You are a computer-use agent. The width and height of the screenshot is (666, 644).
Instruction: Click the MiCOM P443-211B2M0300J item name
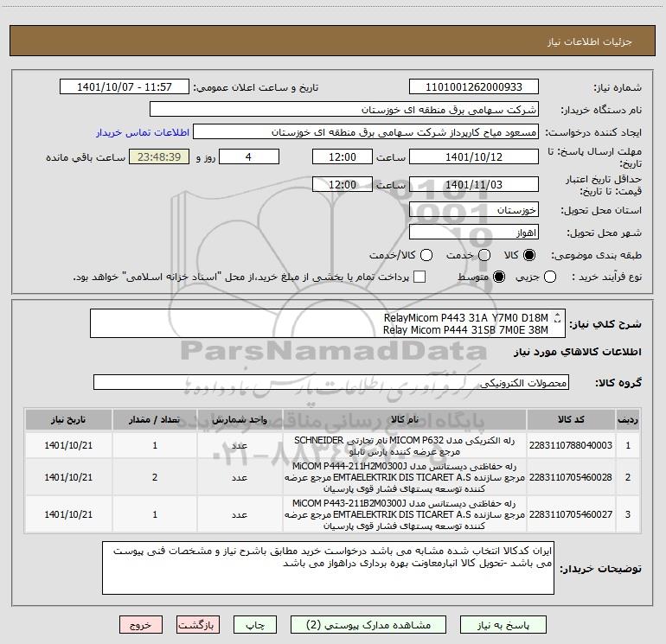tap(405, 514)
